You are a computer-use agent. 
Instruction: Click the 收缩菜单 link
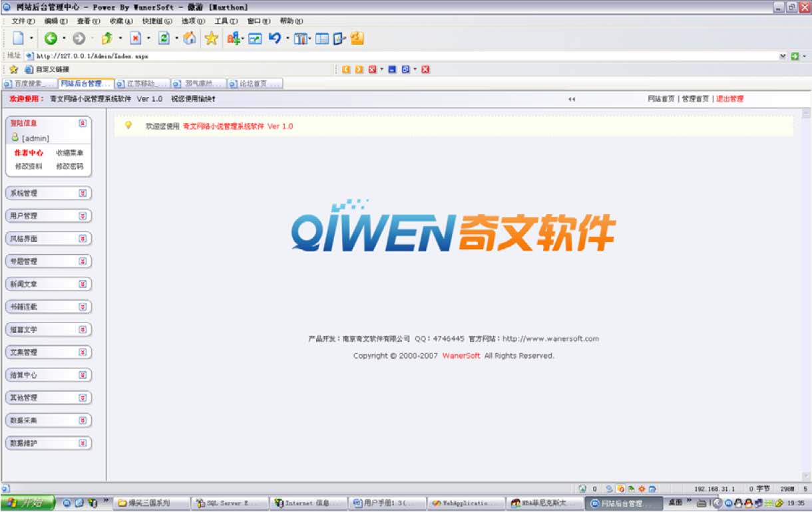(70, 153)
